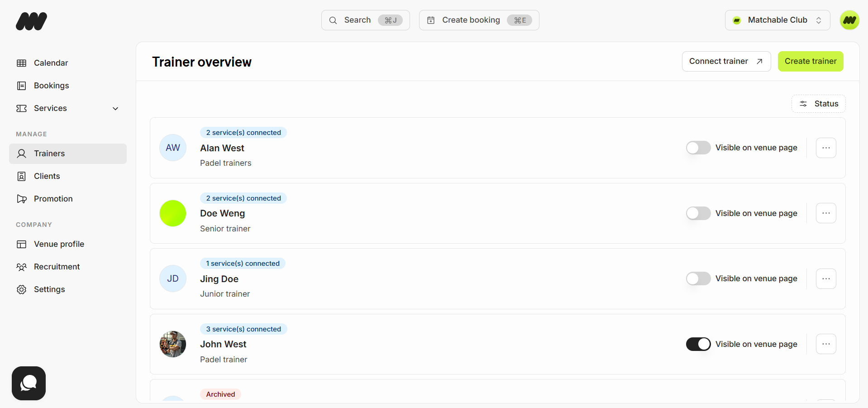Viewport: 868px width, 408px height.
Task: Click the '3 service(s) connected' badge
Action: click(243, 329)
